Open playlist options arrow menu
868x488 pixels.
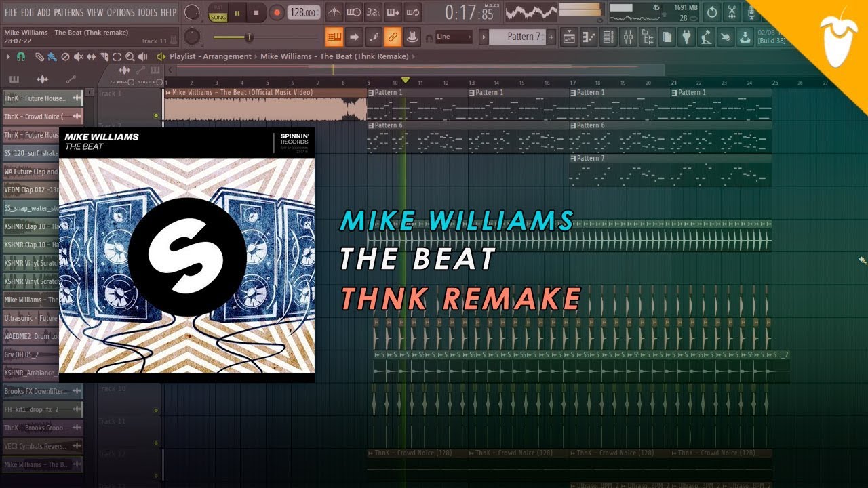[7, 57]
